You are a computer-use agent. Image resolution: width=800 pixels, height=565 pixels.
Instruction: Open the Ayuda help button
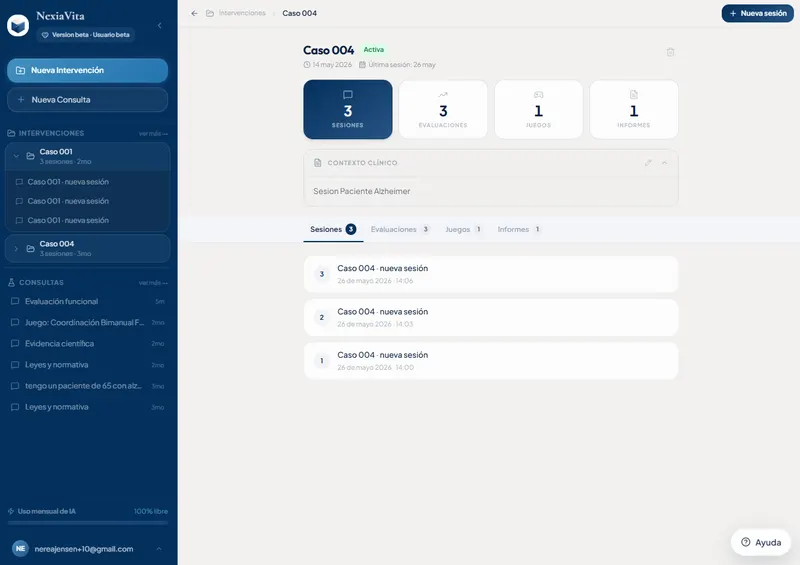(761, 542)
